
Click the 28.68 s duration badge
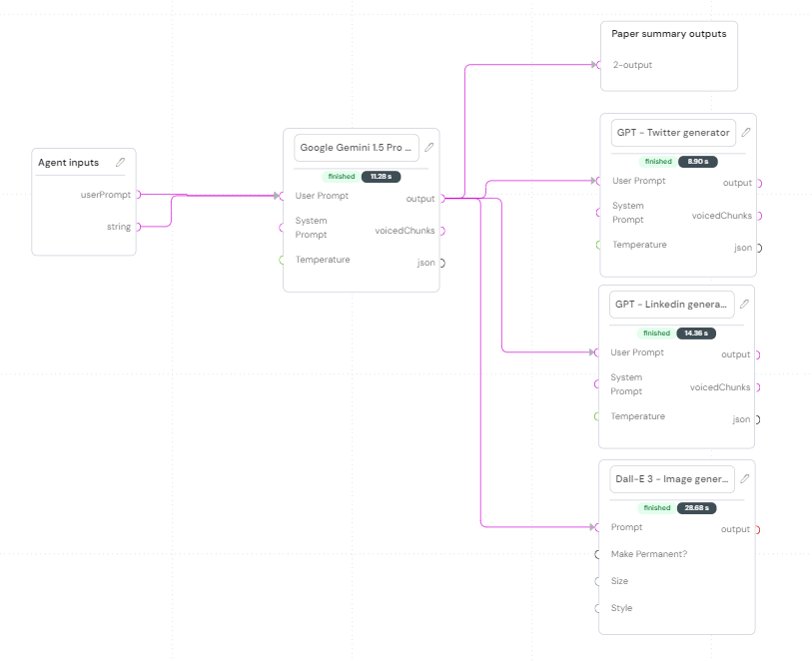(697, 508)
